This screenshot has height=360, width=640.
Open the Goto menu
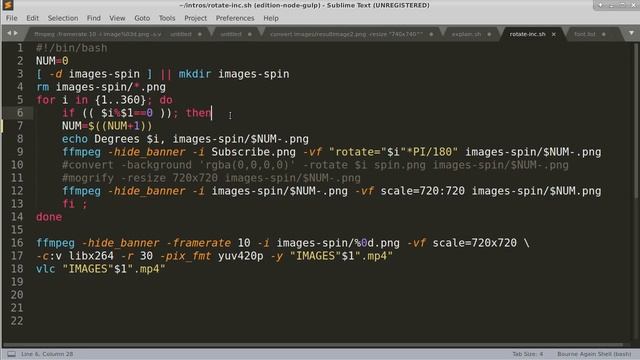tap(142, 18)
